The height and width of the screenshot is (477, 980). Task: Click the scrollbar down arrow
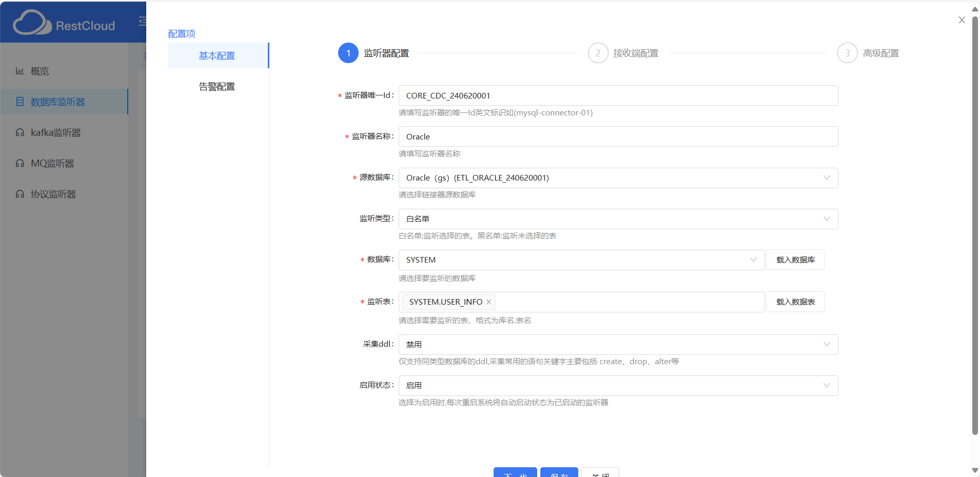(x=975, y=470)
